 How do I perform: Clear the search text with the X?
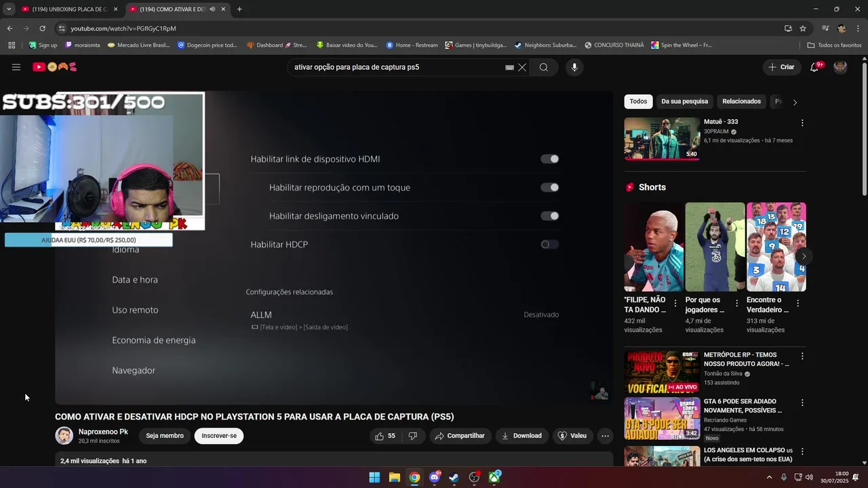point(522,67)
